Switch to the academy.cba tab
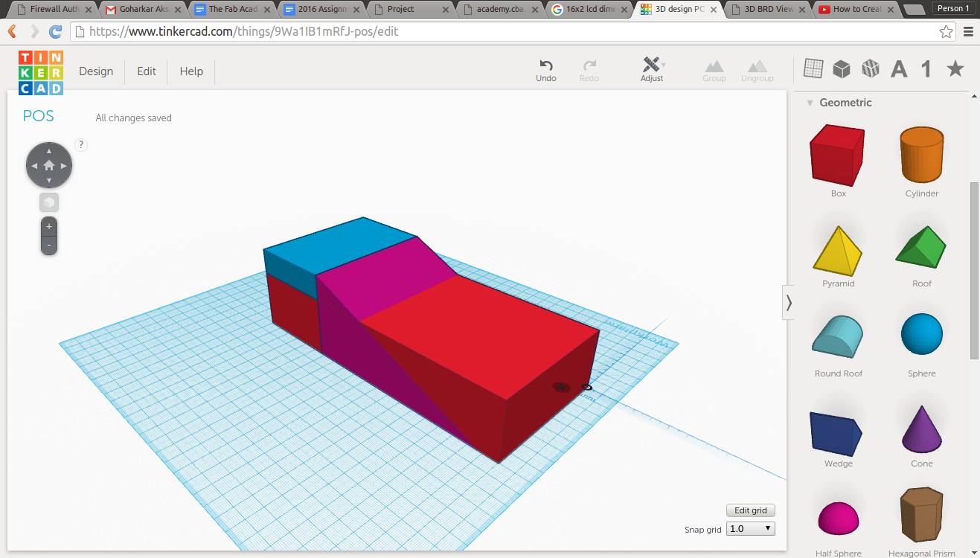980x558 pixels. coord(500,10)
